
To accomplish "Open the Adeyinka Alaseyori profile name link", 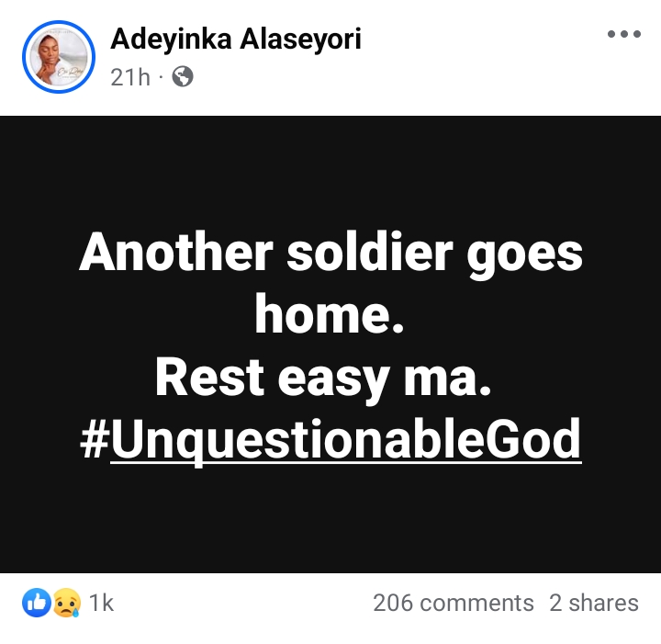I will tap(235, 39).
